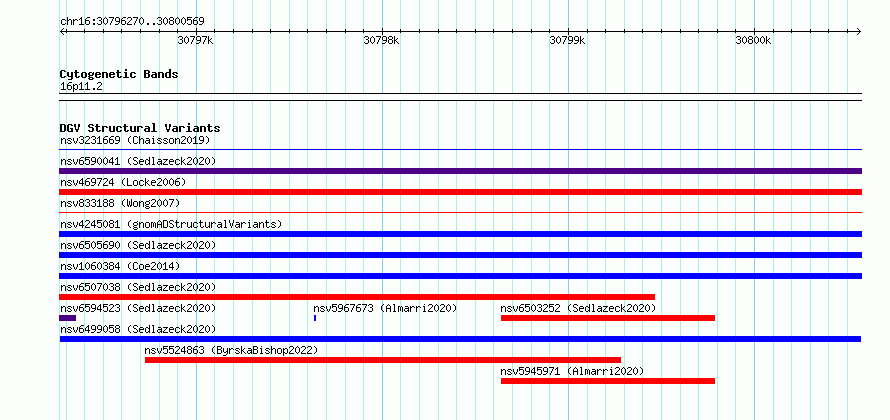Click the nsv833188 (Wong2007) label

pos(120,203)
